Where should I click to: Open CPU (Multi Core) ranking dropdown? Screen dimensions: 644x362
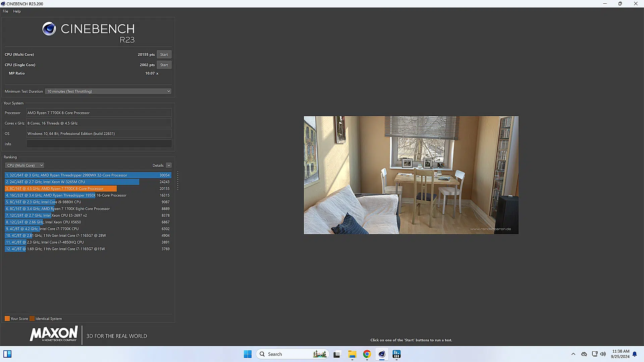[24, 165]
